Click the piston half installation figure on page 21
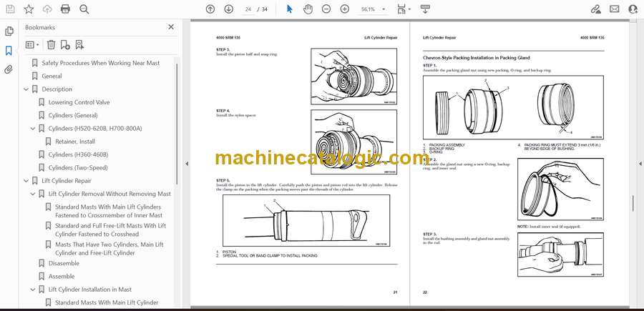This screenshot has height=311, width=644. (353, 76)
